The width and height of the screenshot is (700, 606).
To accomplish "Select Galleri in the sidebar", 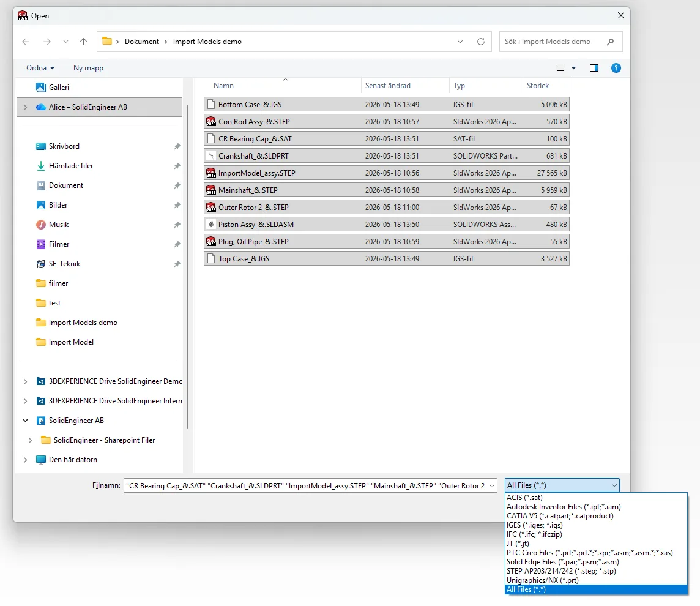I will pos(59,88).
